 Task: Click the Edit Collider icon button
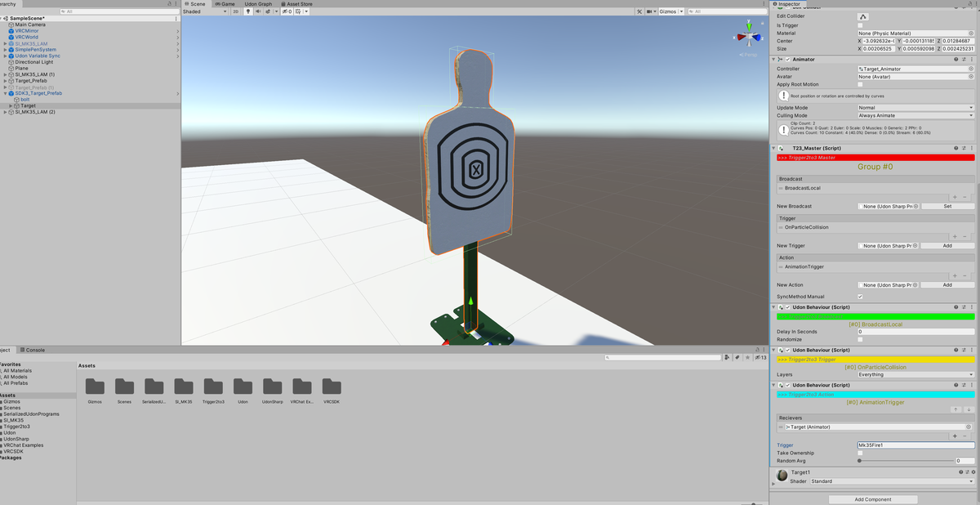[x=863, y=16]
